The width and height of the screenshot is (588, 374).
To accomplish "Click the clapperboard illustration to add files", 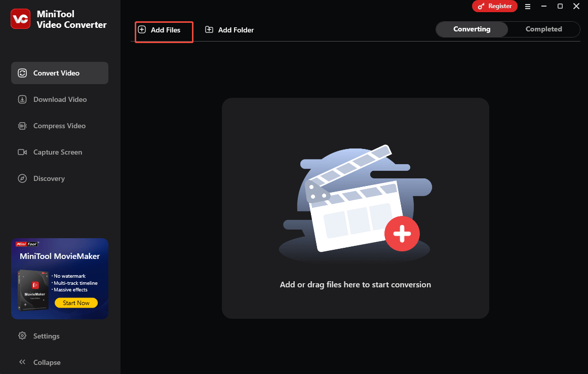I will (x=356, y=204).
